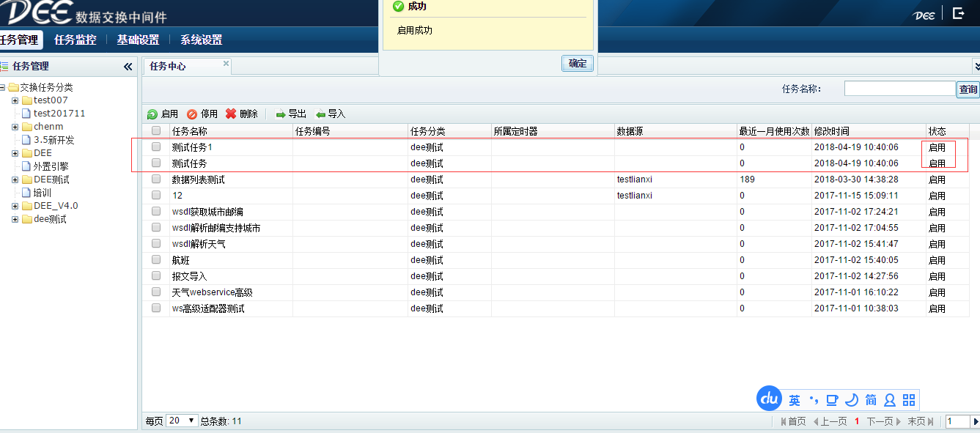The width and height of the screenshot is (980, 433).
Task: Click the 最近一月使用次数 column header
Action: [774, 131]
